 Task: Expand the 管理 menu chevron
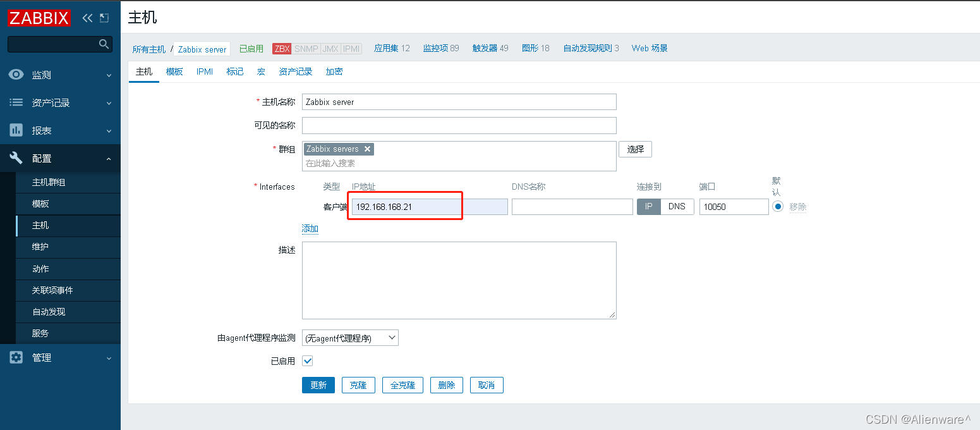point(109,358)
